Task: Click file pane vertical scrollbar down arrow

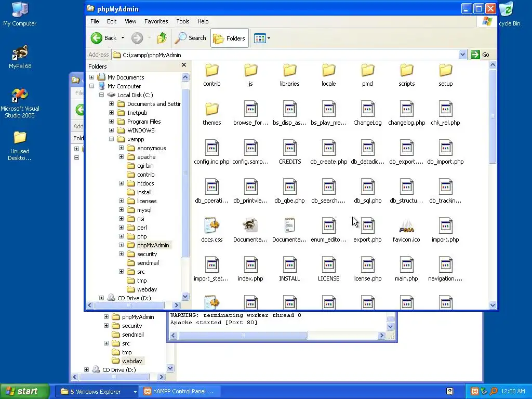Action: (x=493, y=305)
